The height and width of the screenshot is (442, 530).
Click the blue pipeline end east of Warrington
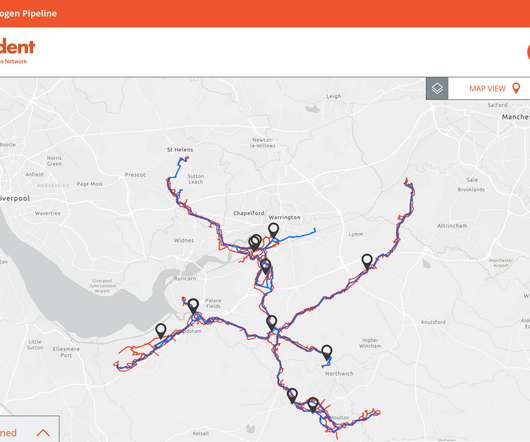tap(315, 230)
